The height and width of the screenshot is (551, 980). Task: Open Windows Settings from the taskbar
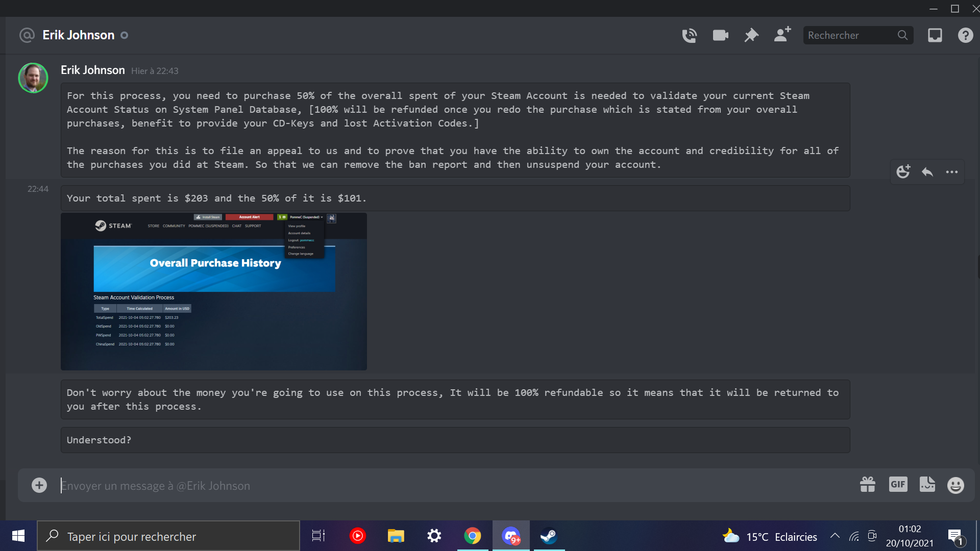click(434, 536)
